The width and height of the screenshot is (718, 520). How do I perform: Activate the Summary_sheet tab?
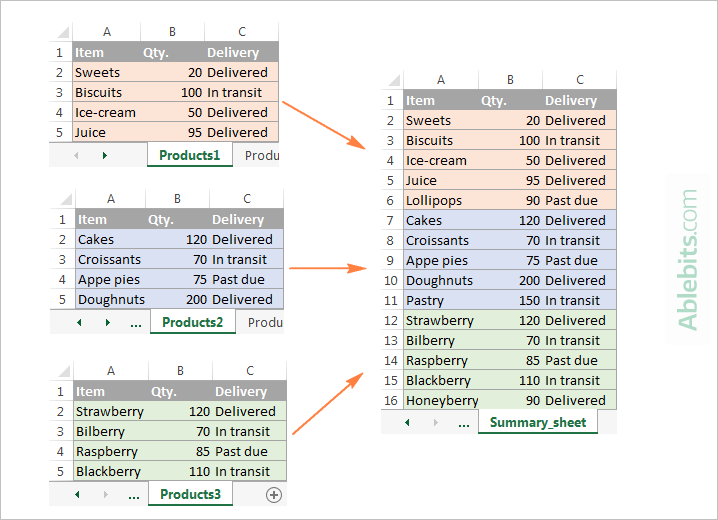tap(537, 423)
